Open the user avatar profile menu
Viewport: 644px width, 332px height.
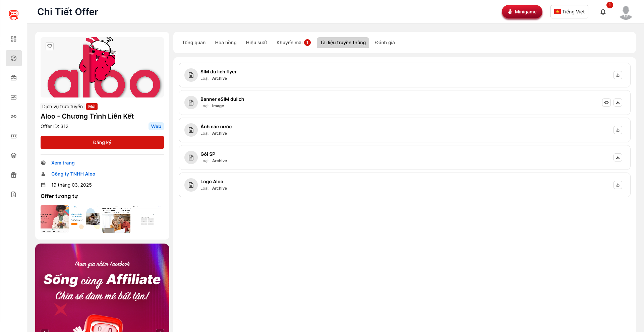[x=626, y=13]
